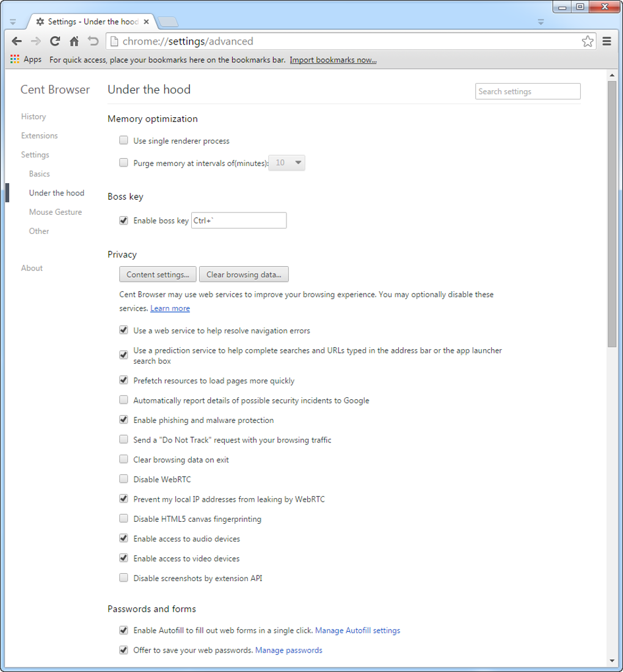Click the boss key shortcut field
Screen dimensions: 623x672
pos(239,220)
